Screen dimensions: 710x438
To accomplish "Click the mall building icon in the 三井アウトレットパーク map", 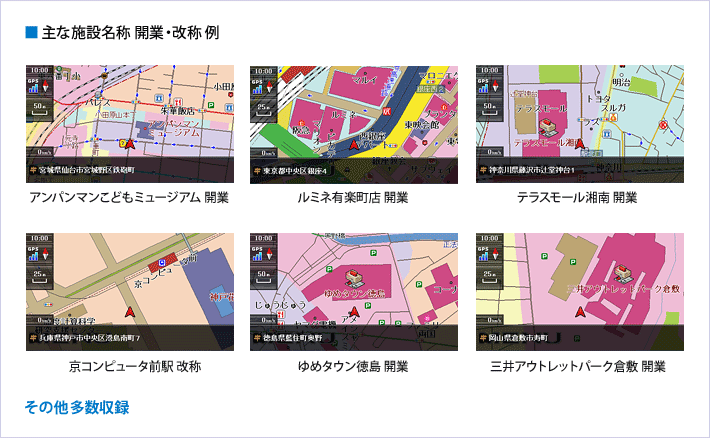I will [624, 273].
